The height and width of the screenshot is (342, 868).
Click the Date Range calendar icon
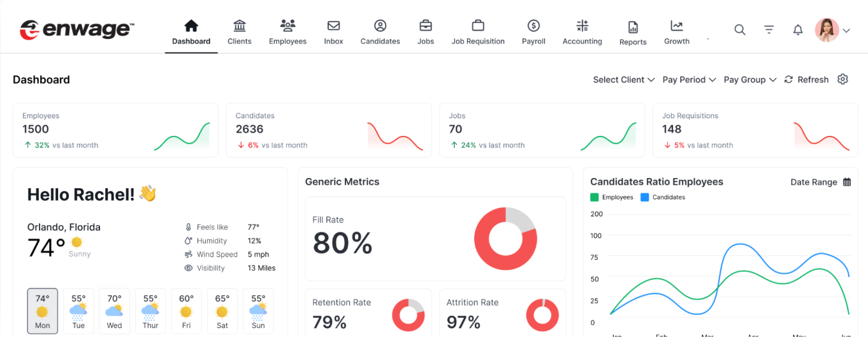pyautogui.click(x=847, y=182)
